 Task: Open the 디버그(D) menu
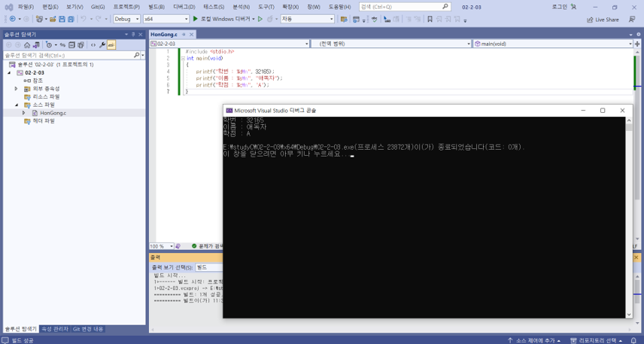click(x=184, y=7)
